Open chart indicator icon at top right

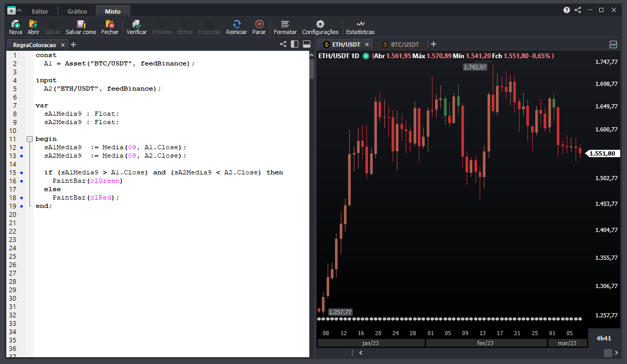click(x=613, y=45)
